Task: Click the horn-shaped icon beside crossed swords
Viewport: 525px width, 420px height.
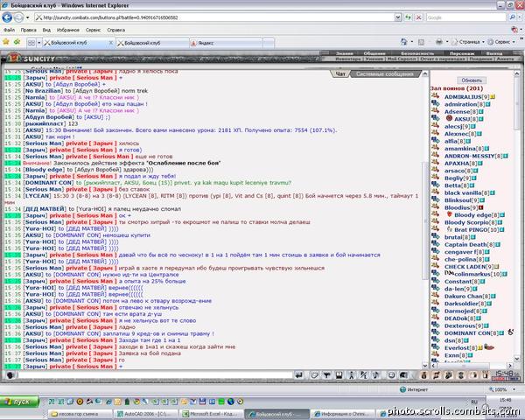Action: pos(449,375)
